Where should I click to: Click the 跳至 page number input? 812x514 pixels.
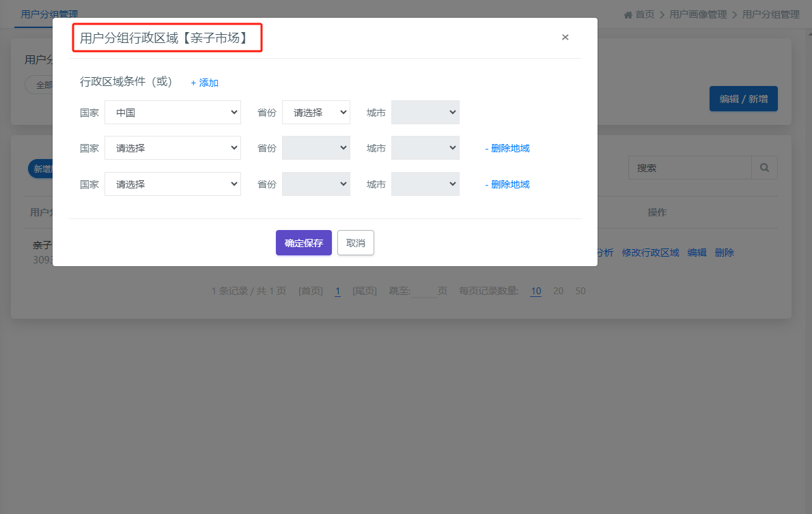pos(424,291)
